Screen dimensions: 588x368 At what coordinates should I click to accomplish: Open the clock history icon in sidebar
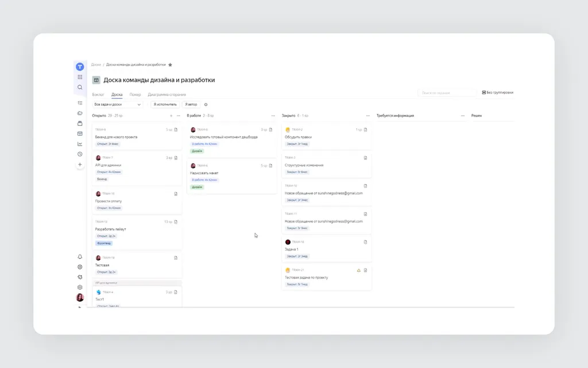(x=80, y=154)
